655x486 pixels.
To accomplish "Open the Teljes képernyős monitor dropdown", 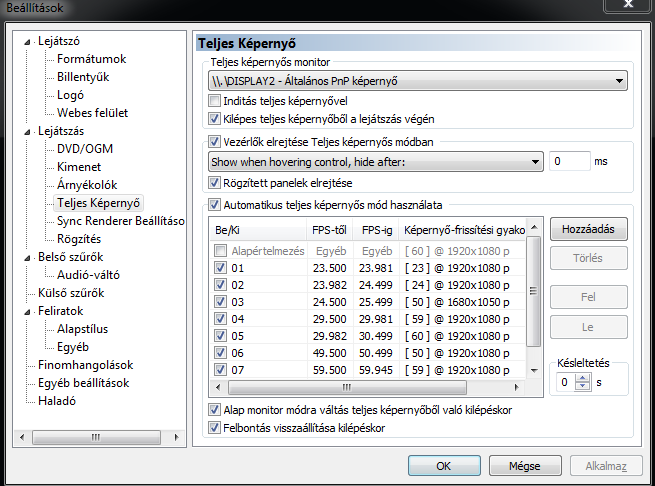I will 418,81.
